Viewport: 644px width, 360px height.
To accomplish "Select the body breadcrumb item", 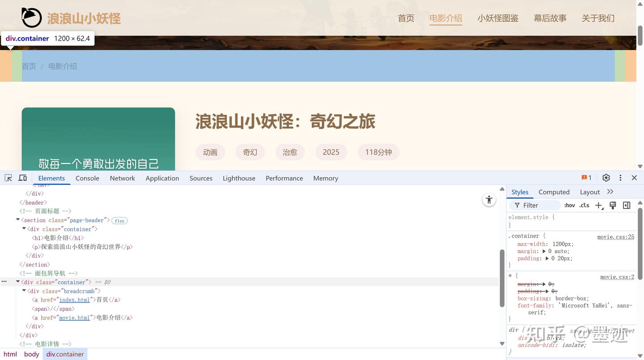I will coord(32,354).
